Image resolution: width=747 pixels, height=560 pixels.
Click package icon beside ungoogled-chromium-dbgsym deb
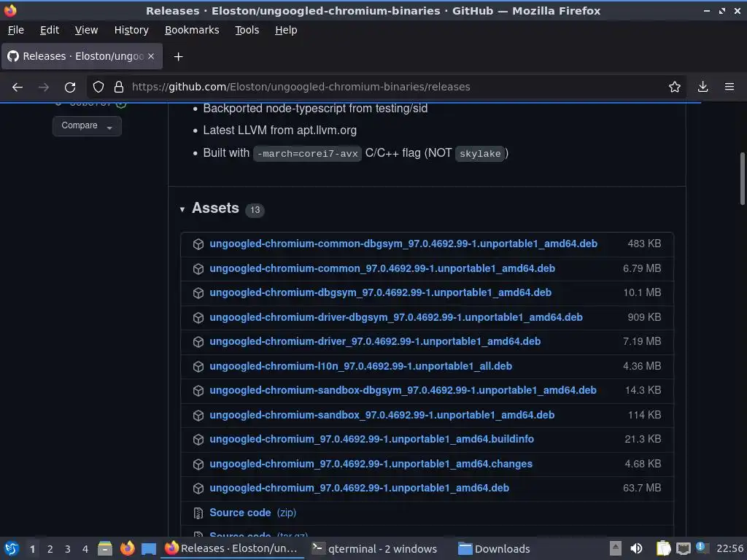tap(198, 293)
